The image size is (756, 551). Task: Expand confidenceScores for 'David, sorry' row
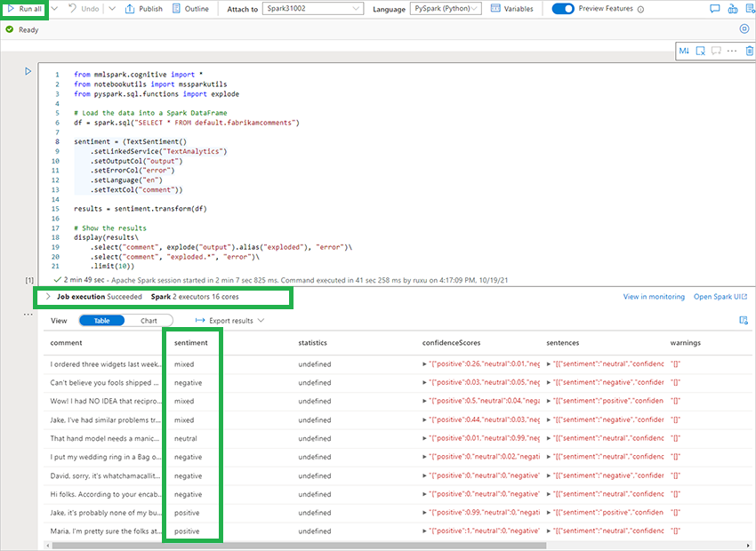pyautogui.click(x=424, y=475)
